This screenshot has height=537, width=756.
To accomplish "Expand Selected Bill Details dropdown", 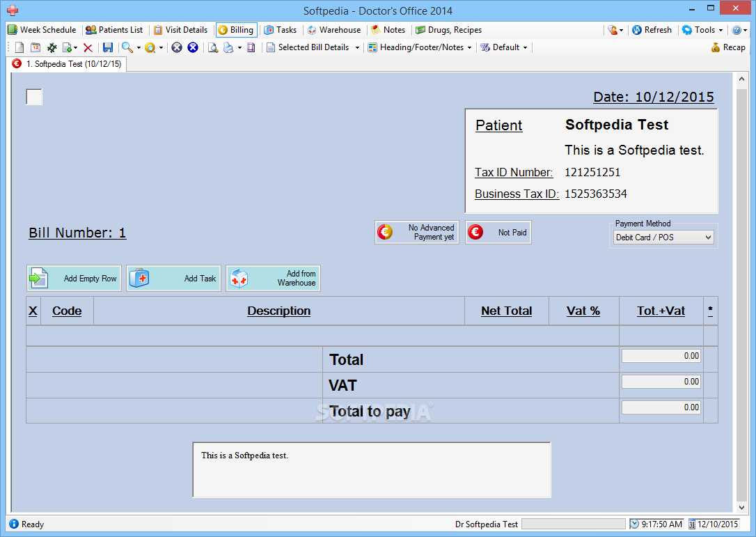I will coord(357,48).
